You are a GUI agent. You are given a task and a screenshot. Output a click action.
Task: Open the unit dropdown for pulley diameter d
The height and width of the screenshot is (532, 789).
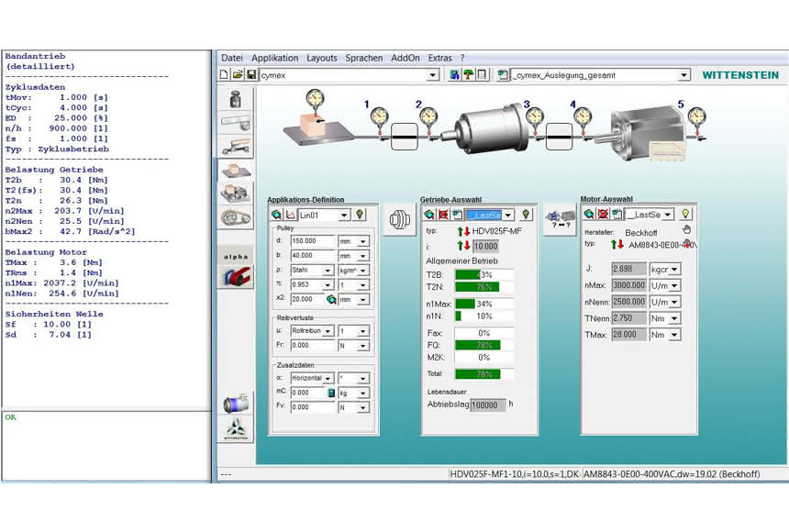[x=362, y=241]
